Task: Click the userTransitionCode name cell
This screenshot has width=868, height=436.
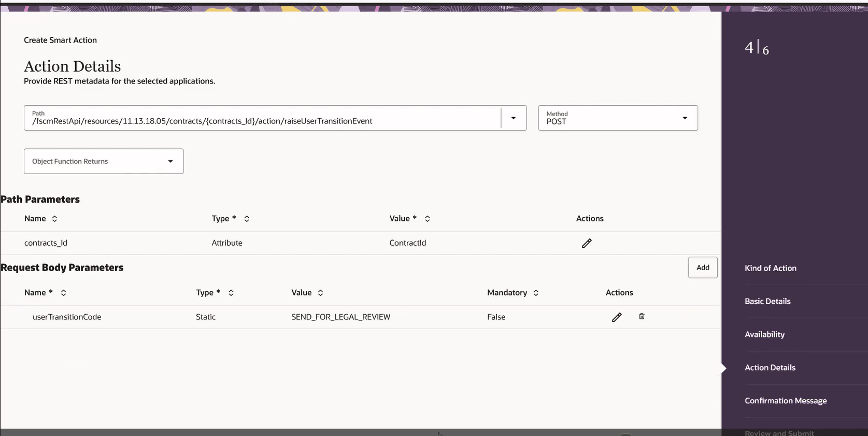Action: pos(67,317)
